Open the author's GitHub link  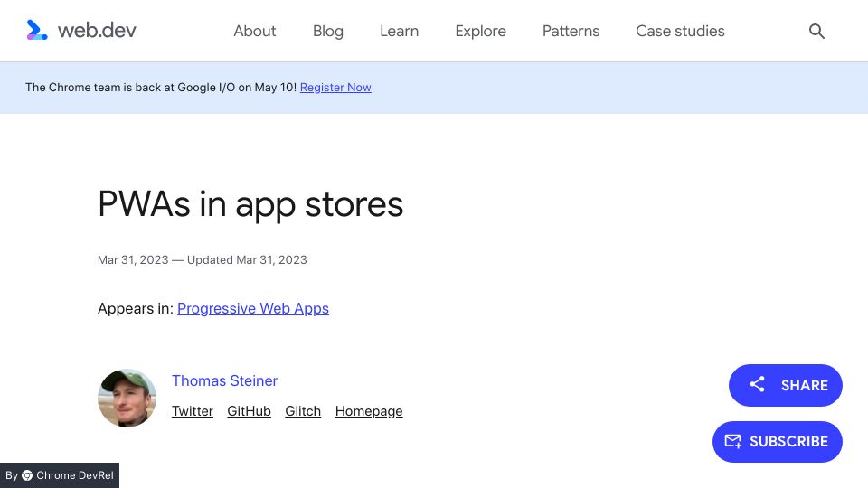[x=250, y=411]
